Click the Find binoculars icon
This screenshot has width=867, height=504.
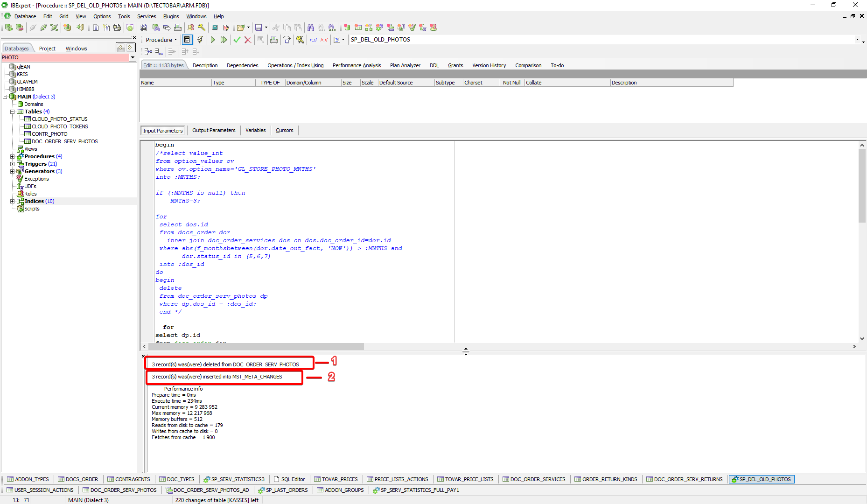[x=311, y=28]
